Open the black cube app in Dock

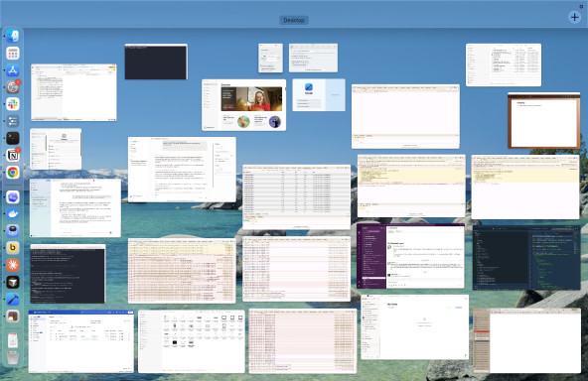click(13, 282)
